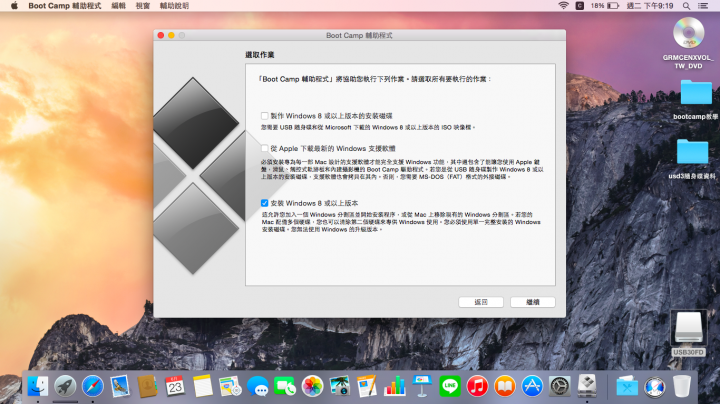This screenshot has height=404, width=720.
Task: Open iBooks orange book icon
Action: 505,386
